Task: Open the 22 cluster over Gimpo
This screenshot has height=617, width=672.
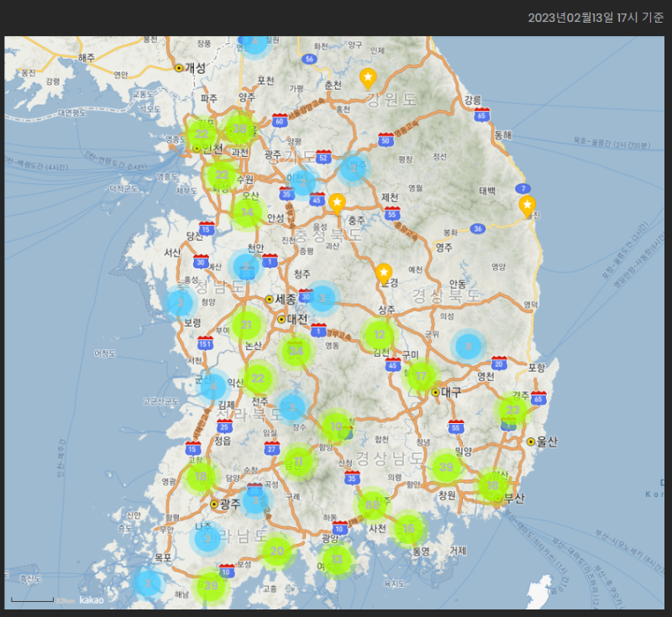Action: (x=202, y=133)
